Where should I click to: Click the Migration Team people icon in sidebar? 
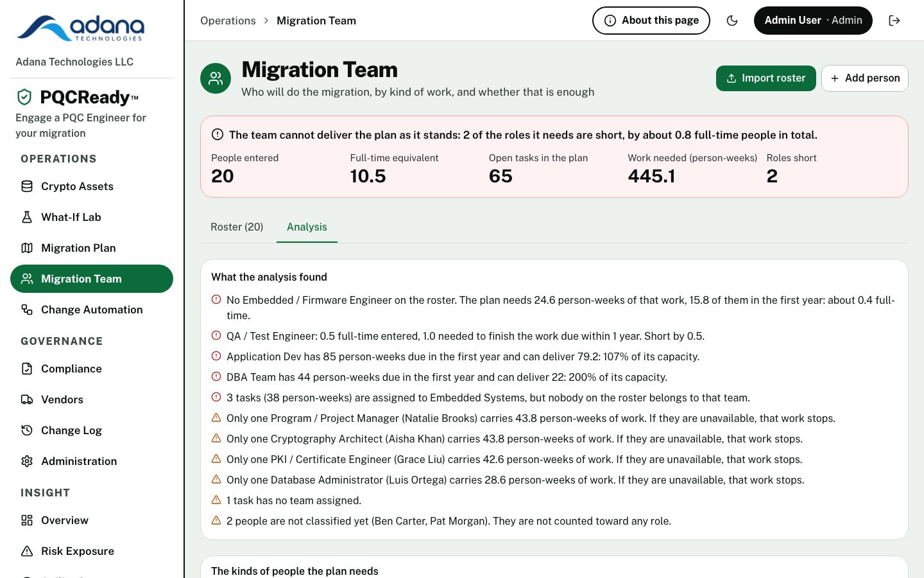pos(27,279)
